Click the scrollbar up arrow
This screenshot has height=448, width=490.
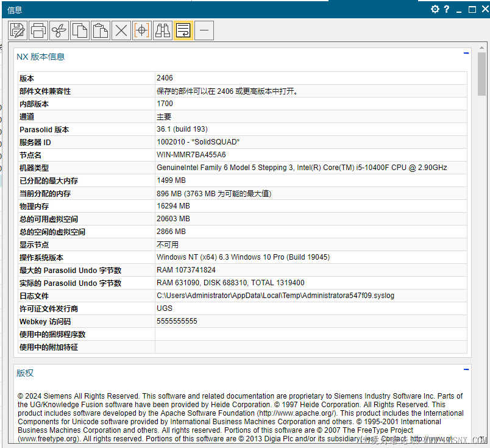click(481, 48)
